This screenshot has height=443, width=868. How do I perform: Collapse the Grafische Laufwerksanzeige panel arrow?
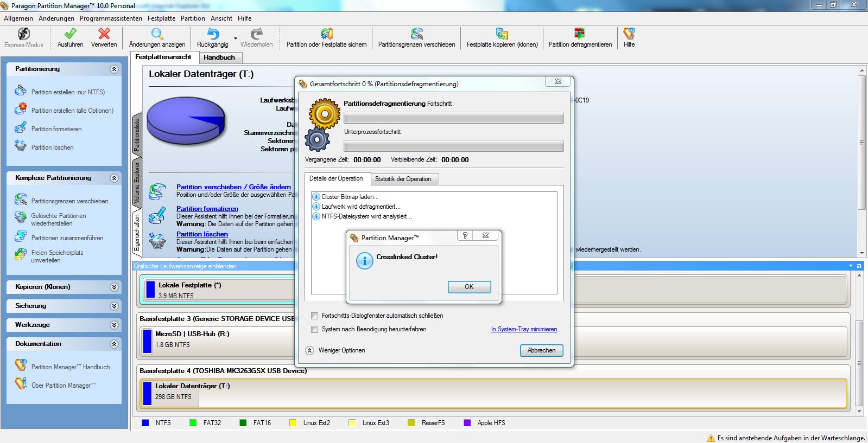[x=851, y=266]
